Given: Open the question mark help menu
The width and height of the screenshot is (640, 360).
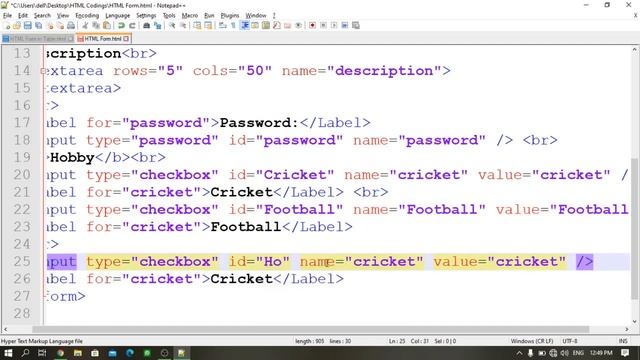Looking at the screenshot, I should tap(274, 16).
